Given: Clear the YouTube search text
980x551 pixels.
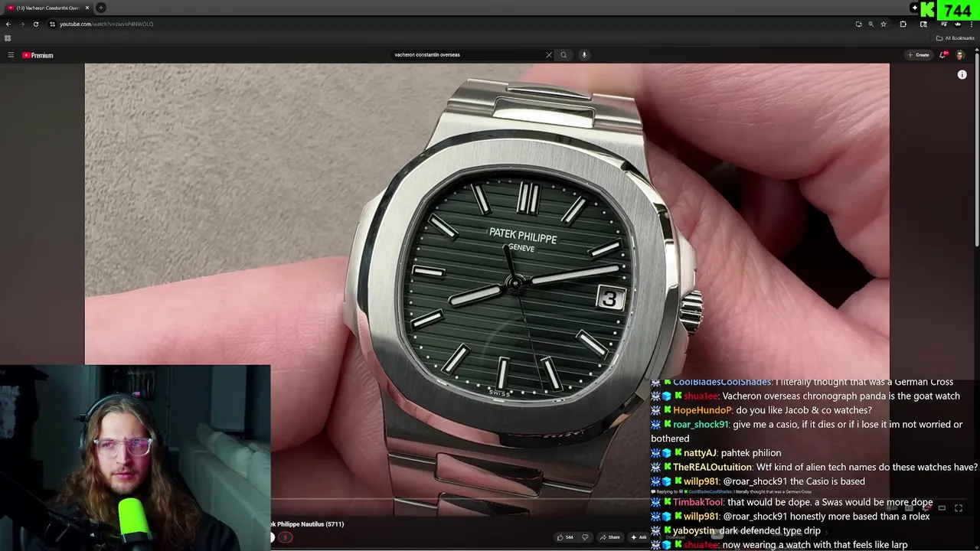Looking at the screenshot, I should pos(548,55).
